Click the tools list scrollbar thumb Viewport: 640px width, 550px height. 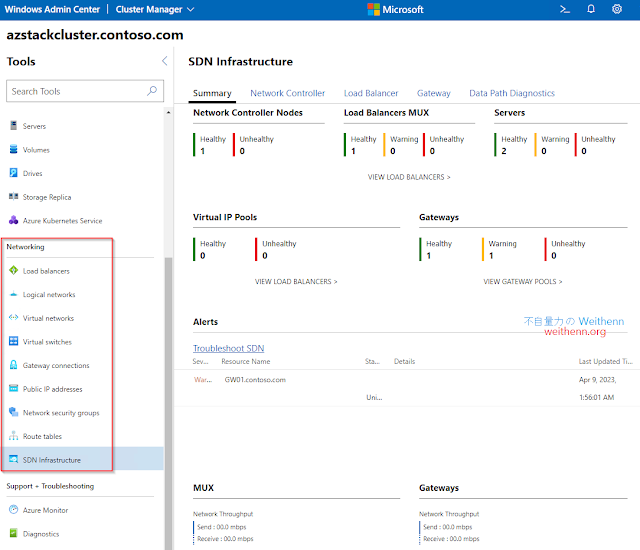point(168,404)
